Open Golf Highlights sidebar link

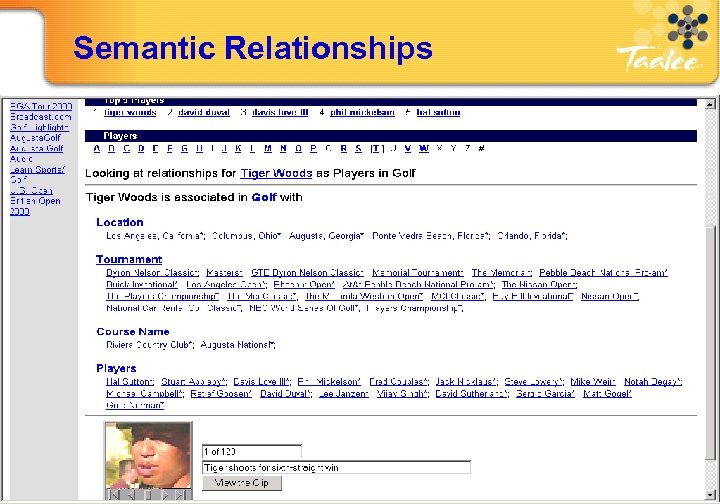[x=39, y=127]
